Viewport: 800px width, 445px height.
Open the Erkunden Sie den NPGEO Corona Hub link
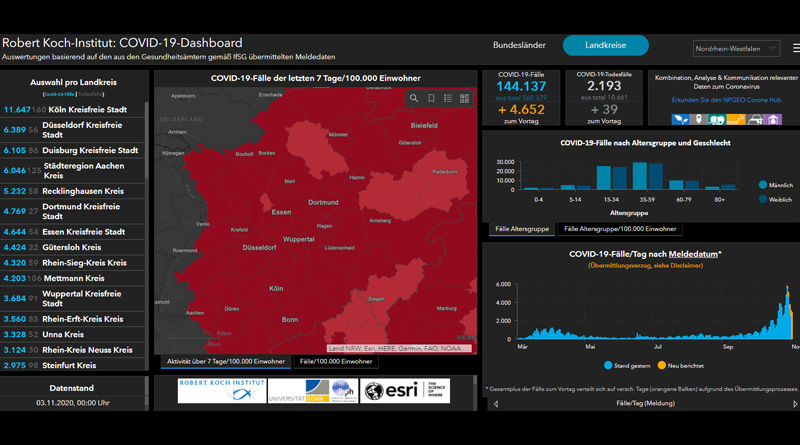(x=726, y=100)
